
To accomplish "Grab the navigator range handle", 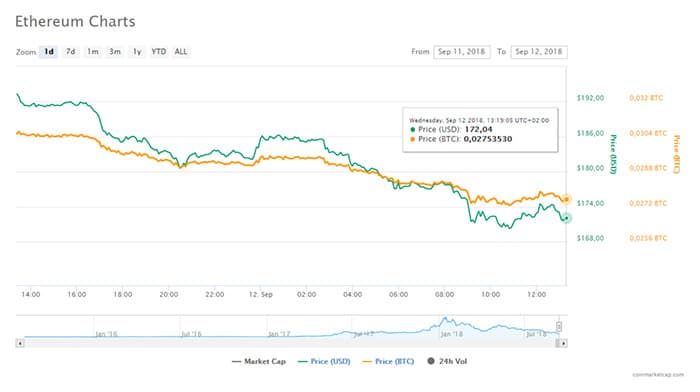I will [558, 327].
